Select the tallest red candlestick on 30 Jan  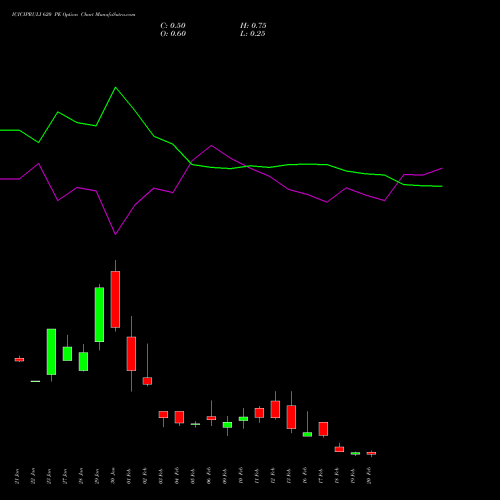tap(115, 299)
